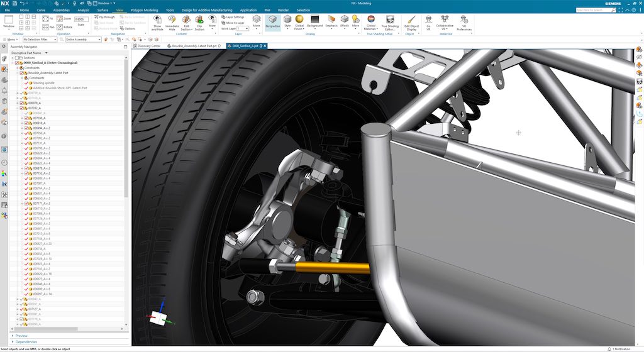The width and height of the screenshot is (644, 352).
Task: Select the Zoom tool
Action: point(64,19)
